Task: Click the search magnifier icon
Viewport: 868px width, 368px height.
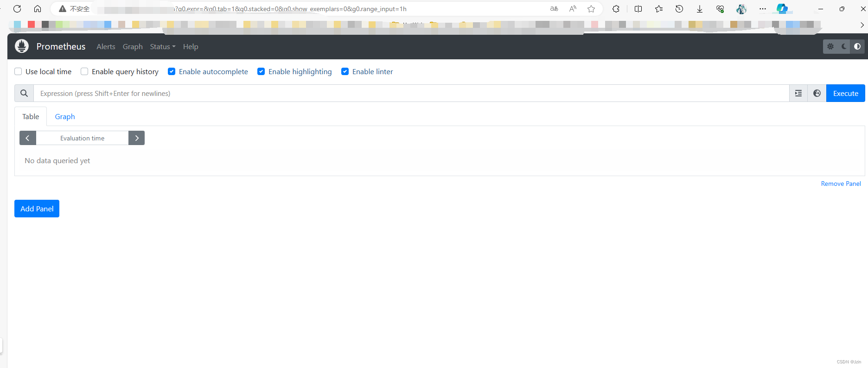Action: coord(24,93)
